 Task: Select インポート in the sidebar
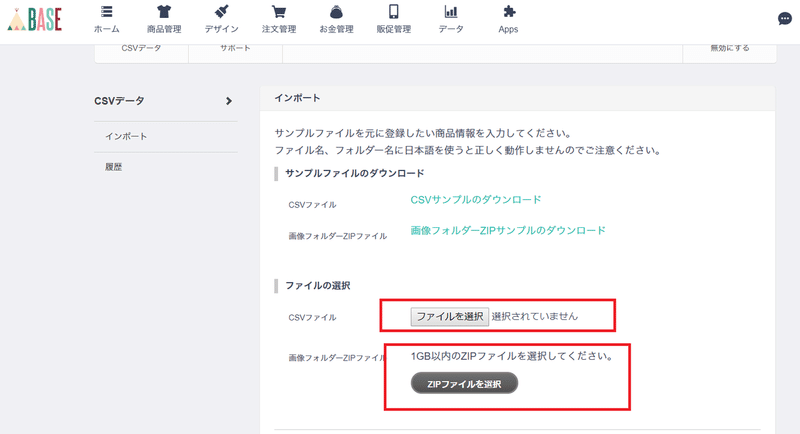[x=126, y=136]
